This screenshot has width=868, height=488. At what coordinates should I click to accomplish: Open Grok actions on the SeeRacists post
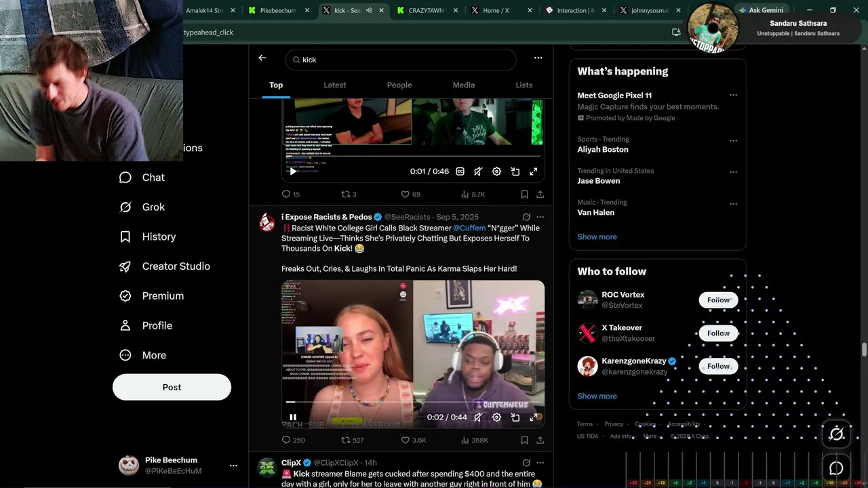click(526, 217)
